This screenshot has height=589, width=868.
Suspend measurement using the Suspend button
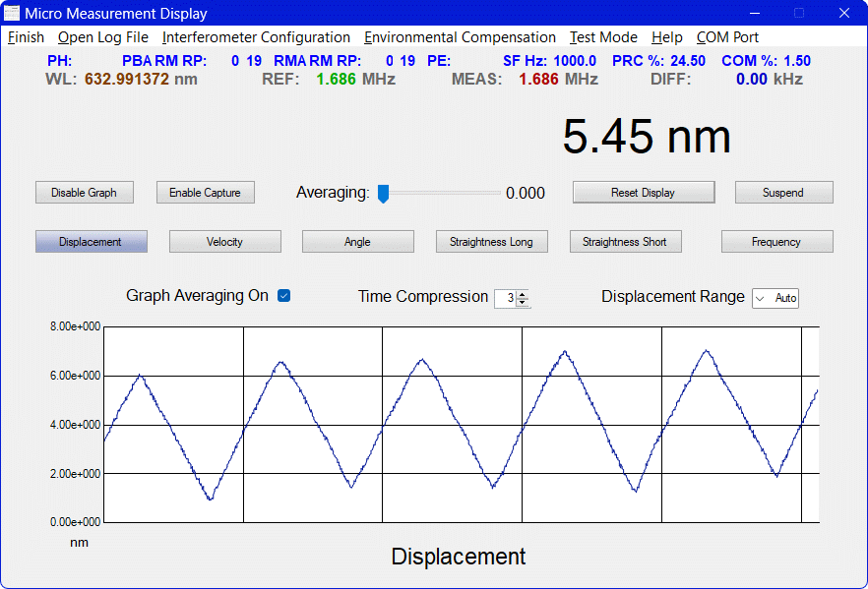pos(783,193)
